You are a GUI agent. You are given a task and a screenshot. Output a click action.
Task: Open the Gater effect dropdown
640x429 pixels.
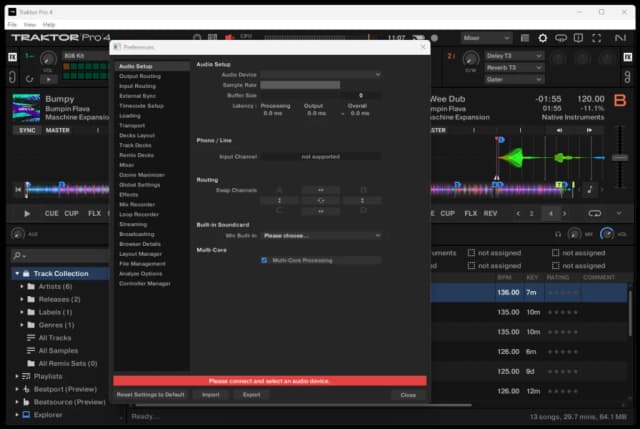(x=514, y=79)
